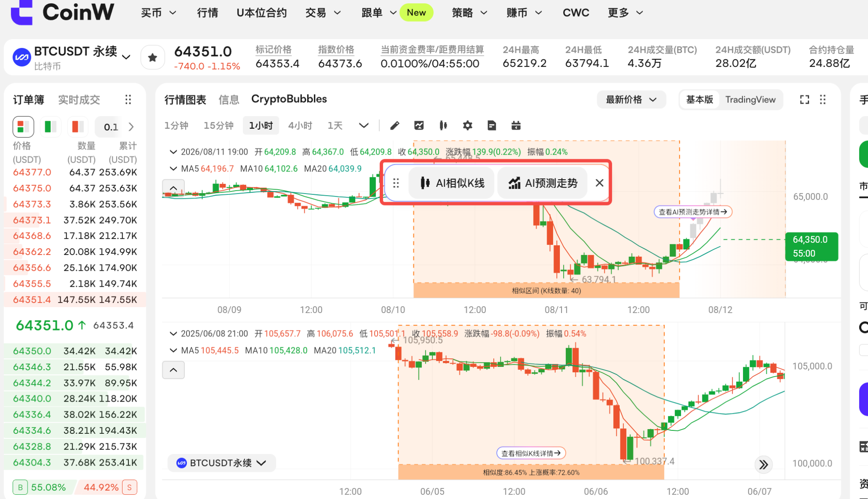Viewport: 868px width, 499px height.
Task: Collapse the upper chart with the caret button
Action: 173,188
